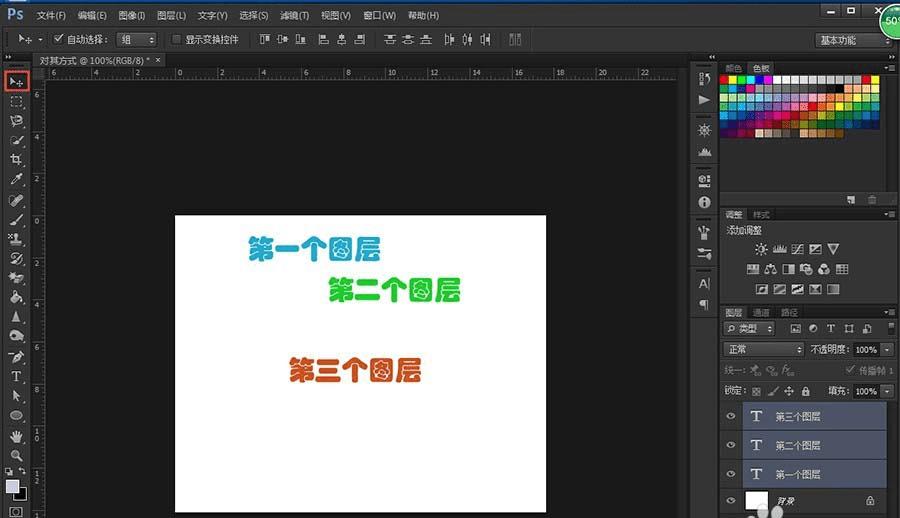Uncheck the 自动选择 checkbox
This screenshot has width=900, height=518.
58,39
